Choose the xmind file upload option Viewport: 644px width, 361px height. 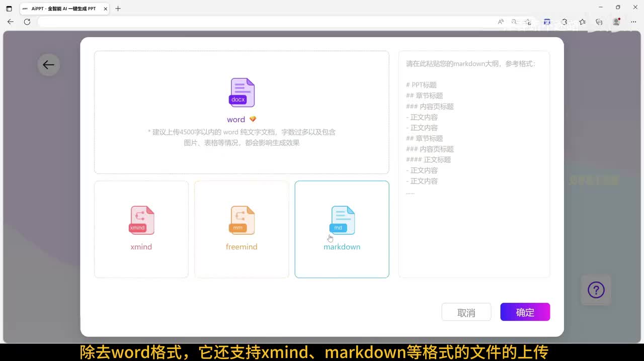tap(141, 229)
